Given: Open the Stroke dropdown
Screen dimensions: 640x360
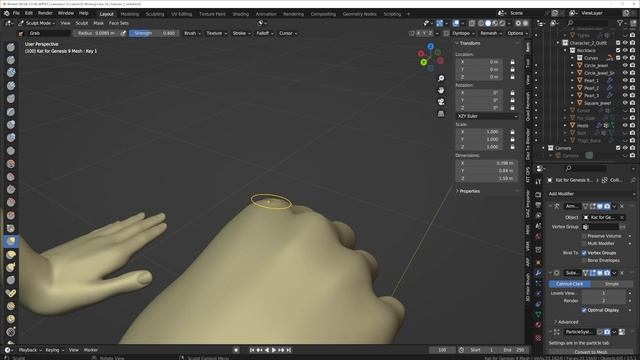Looking at the screenshot, I should tap(242, 33).
